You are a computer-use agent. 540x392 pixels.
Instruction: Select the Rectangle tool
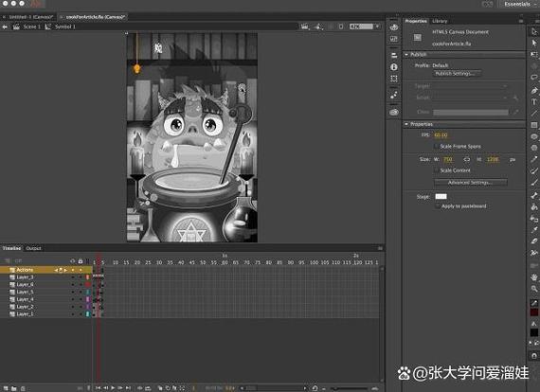534,125
